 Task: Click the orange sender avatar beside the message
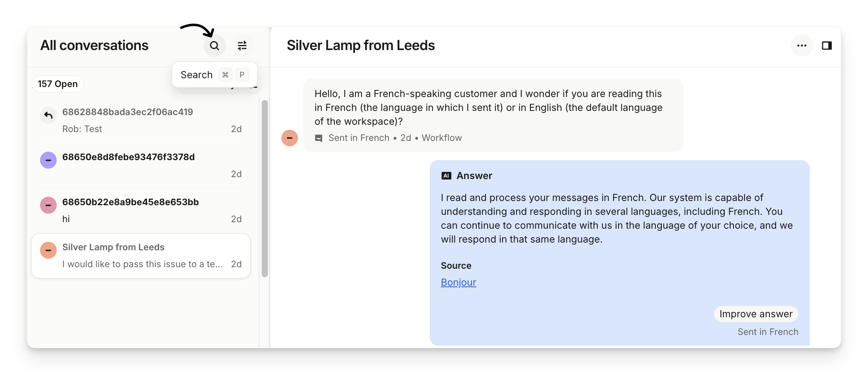[289, 138]
